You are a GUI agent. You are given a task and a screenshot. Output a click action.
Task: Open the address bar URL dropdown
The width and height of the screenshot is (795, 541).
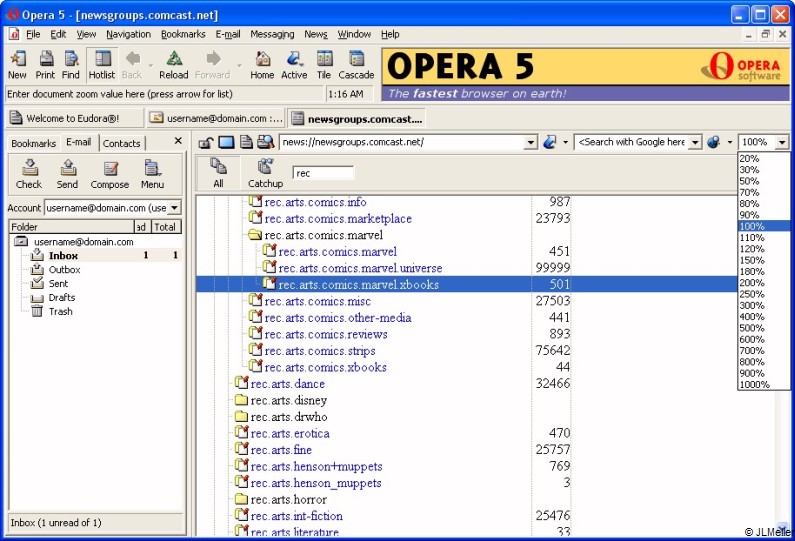530,142
